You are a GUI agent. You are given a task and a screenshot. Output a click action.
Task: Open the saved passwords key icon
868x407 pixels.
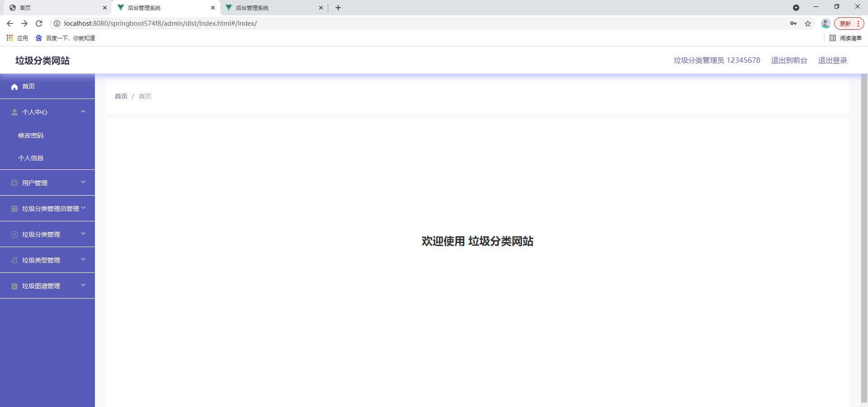(793, 23)
